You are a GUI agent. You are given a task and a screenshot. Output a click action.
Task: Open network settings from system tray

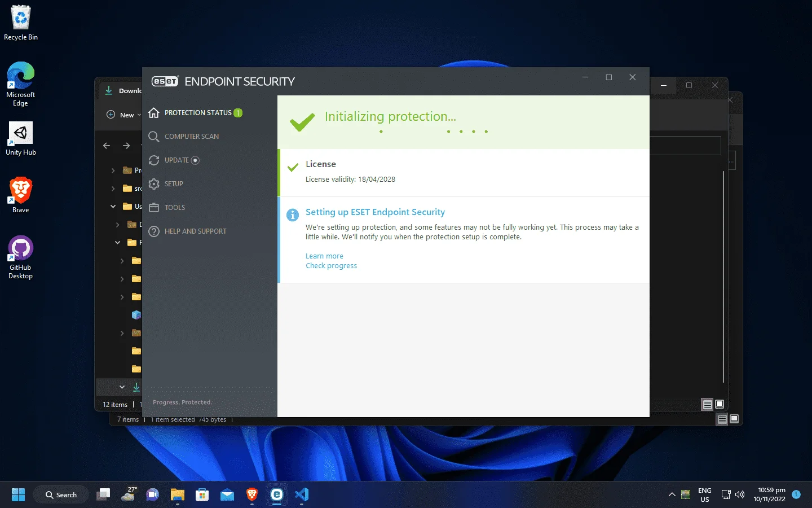[726, 495]
